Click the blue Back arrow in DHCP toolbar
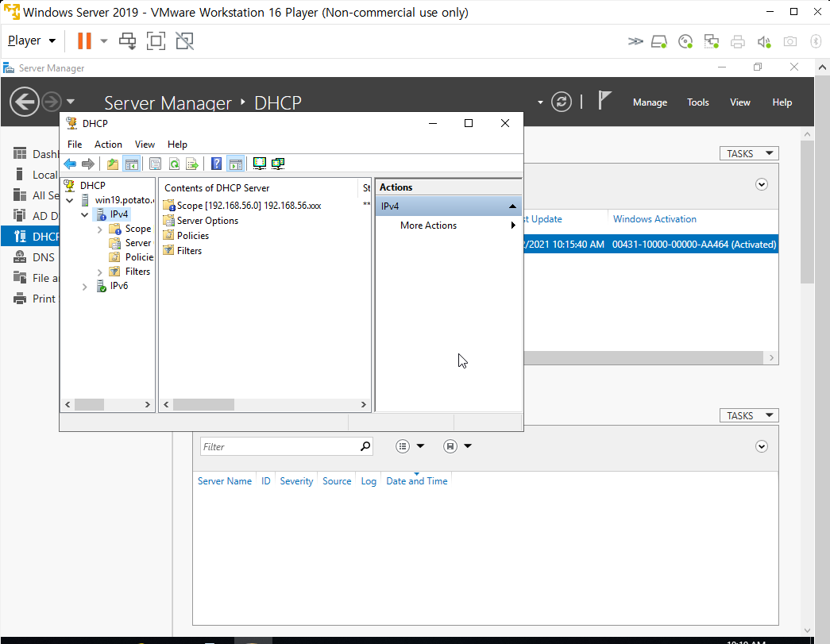Viewport: 830px width, 644px height. (x=70, y=164)
